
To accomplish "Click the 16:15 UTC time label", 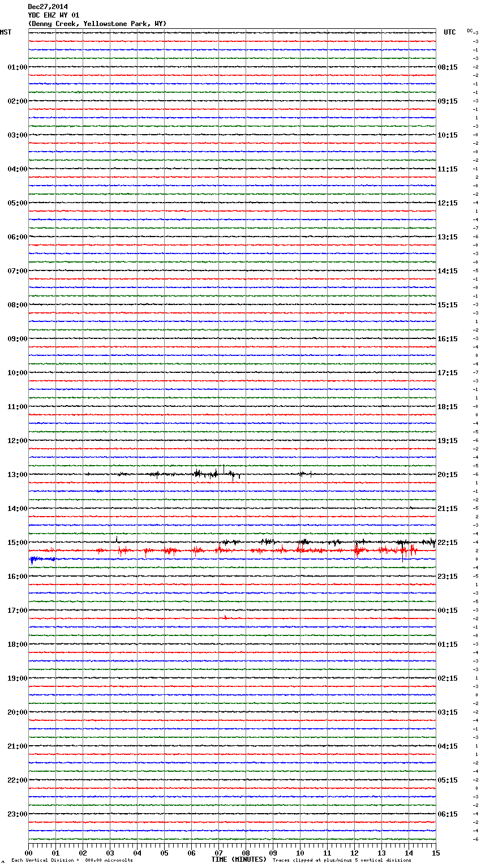I will coord(448,339).
